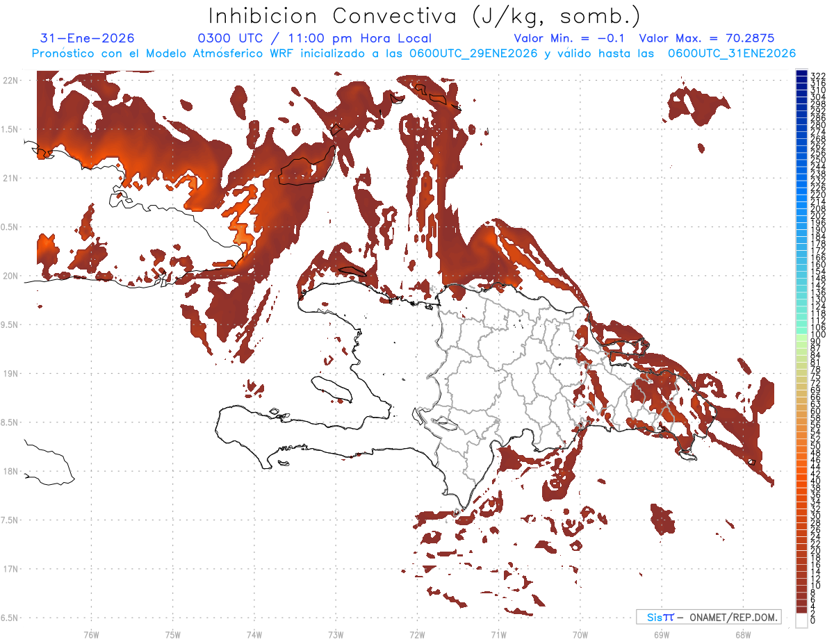Select the 71W longitude label
The image size is (834, 644).
tap(498, 634)
